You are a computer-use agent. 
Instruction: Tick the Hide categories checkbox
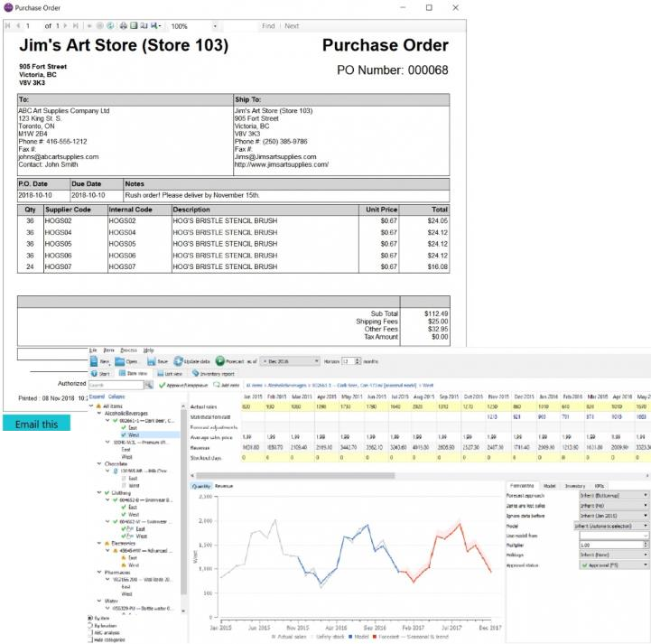tap(89, 639)
